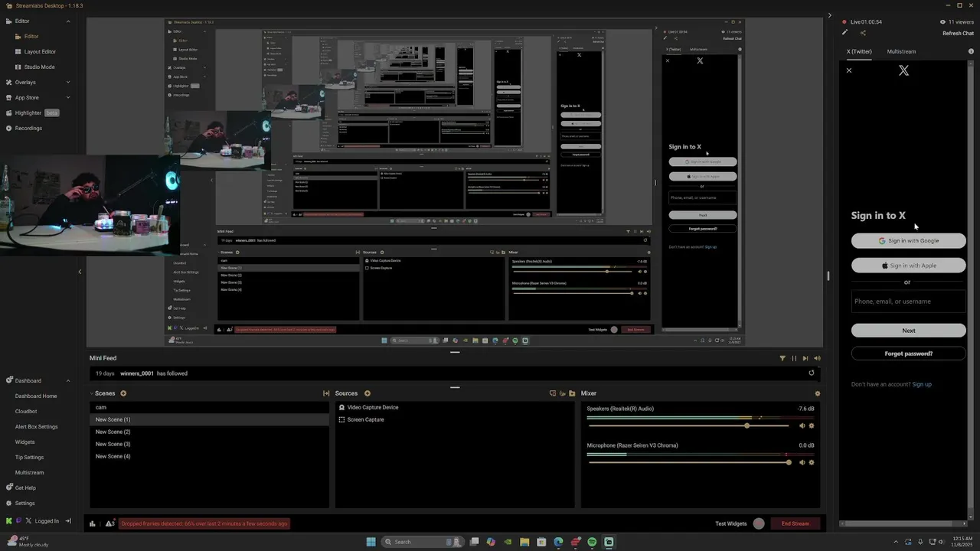The width and height of the screenshot is (980, 551).
Task: Add a new source
Action: click(x=367, y=393)
